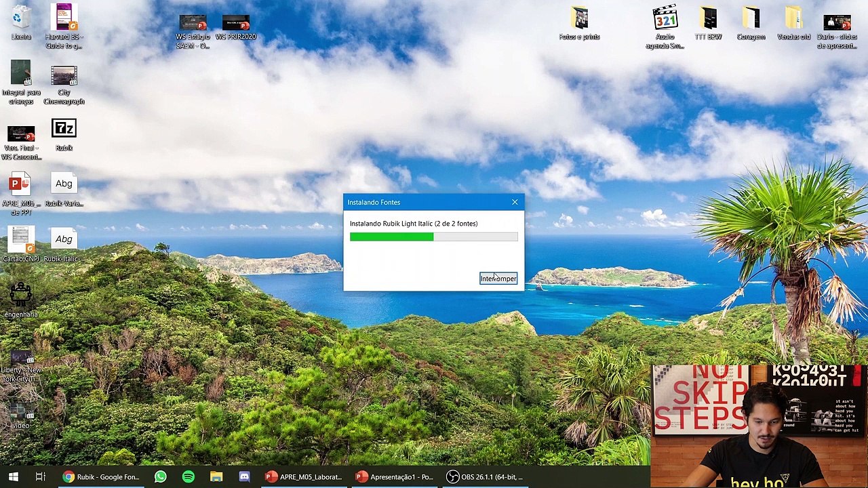868x488 pixels.
Task: Open WhatsApp from the taskbar
Action: (160, 477)
